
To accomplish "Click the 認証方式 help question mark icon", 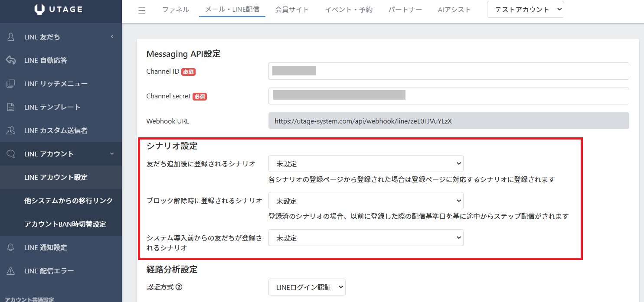I will [179, 287].
